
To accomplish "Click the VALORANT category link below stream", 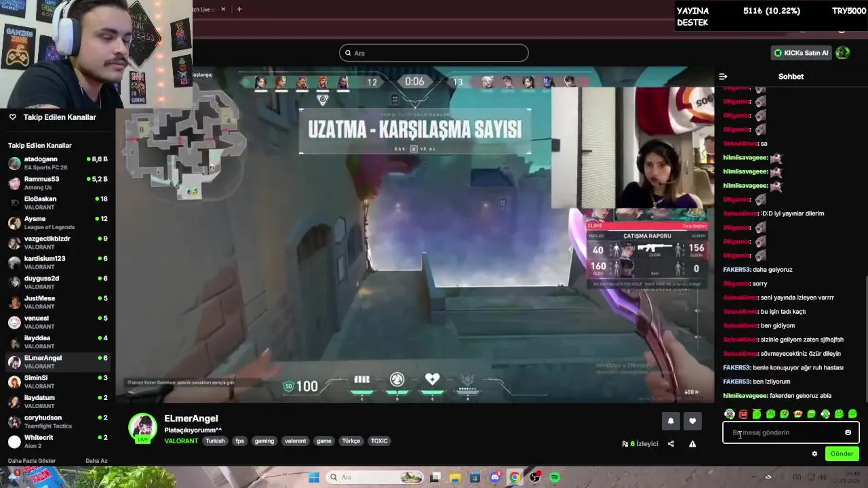I will click(x=181, y=441).
